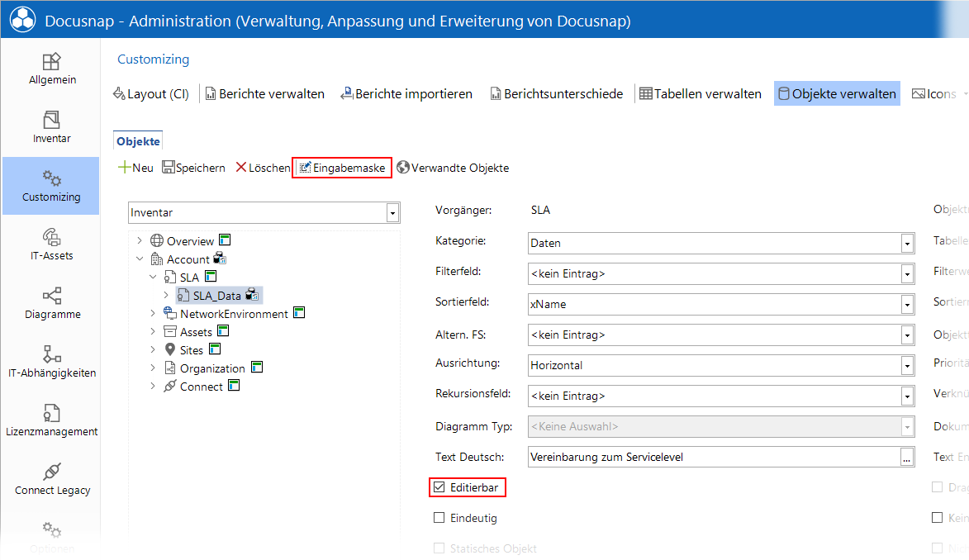This screenshot has height=560, width=969.
Task: Click the Löschen button
Action: coord(263,168)
